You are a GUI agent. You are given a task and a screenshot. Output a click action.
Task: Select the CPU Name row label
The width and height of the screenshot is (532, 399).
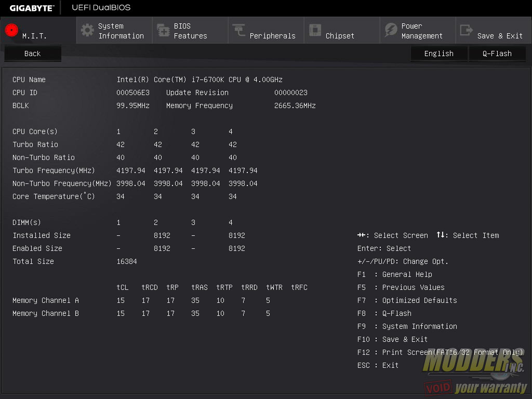coord(29,79)
